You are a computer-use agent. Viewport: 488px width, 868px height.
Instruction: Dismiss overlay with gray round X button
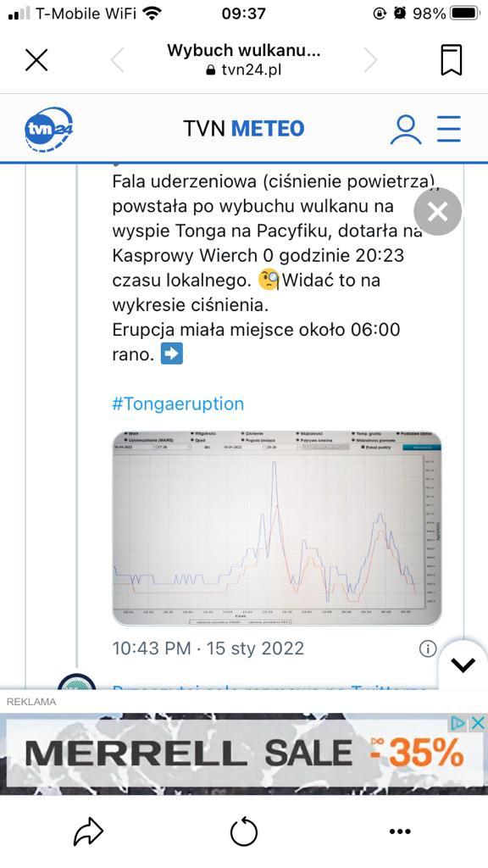(x=438, y=211)
